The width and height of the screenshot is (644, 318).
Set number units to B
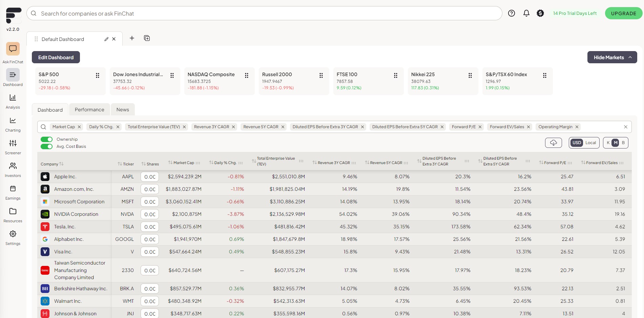pos(623,143)
